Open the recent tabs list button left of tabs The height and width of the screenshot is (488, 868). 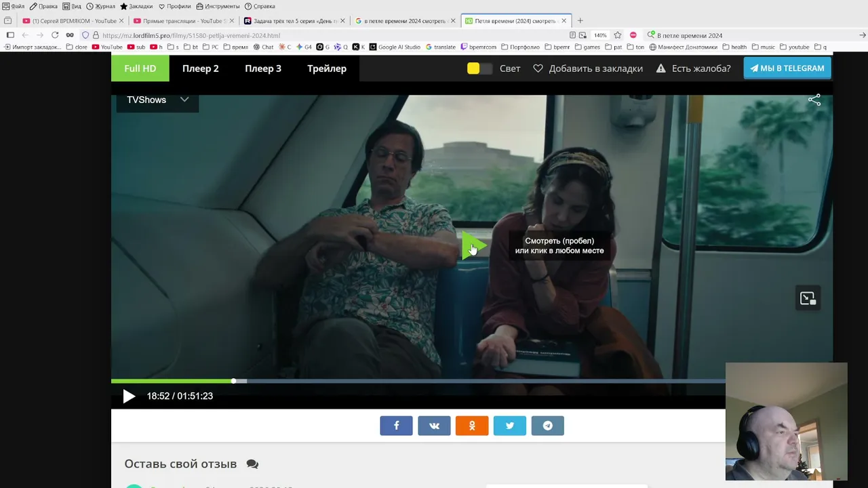(x=8, y=21)
